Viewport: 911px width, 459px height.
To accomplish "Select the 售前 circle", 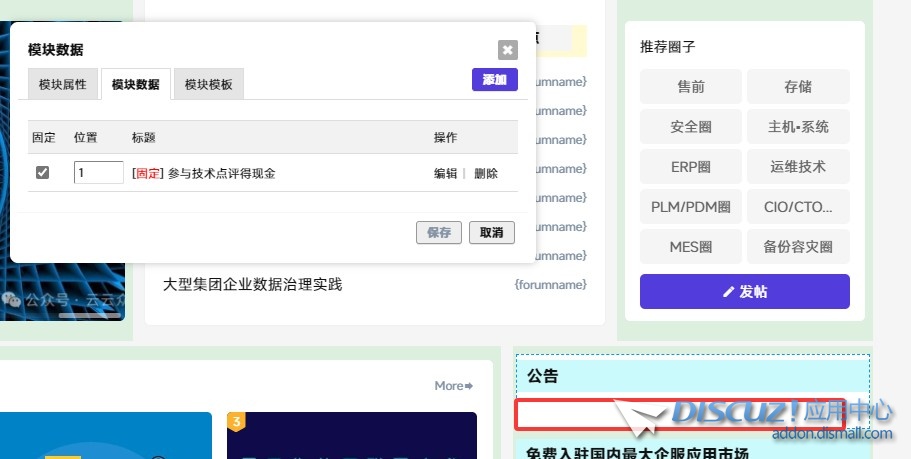I will [691, 87].
